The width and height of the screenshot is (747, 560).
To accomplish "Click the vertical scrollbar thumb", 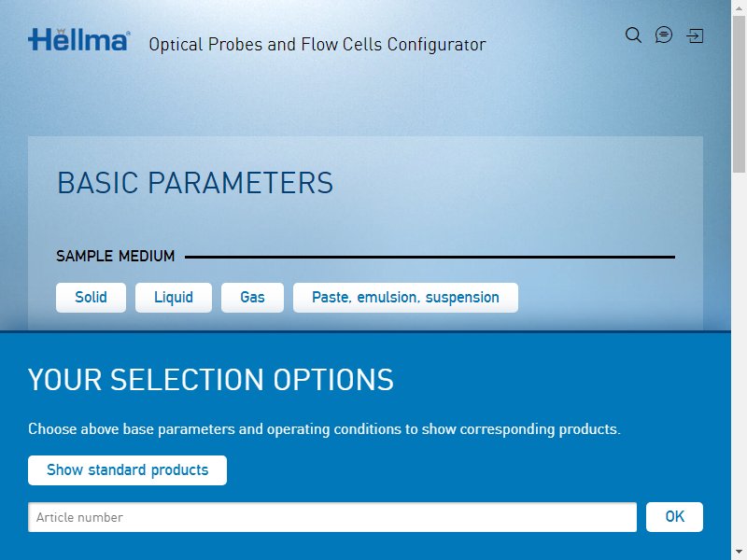I will (x=739, y=94).
